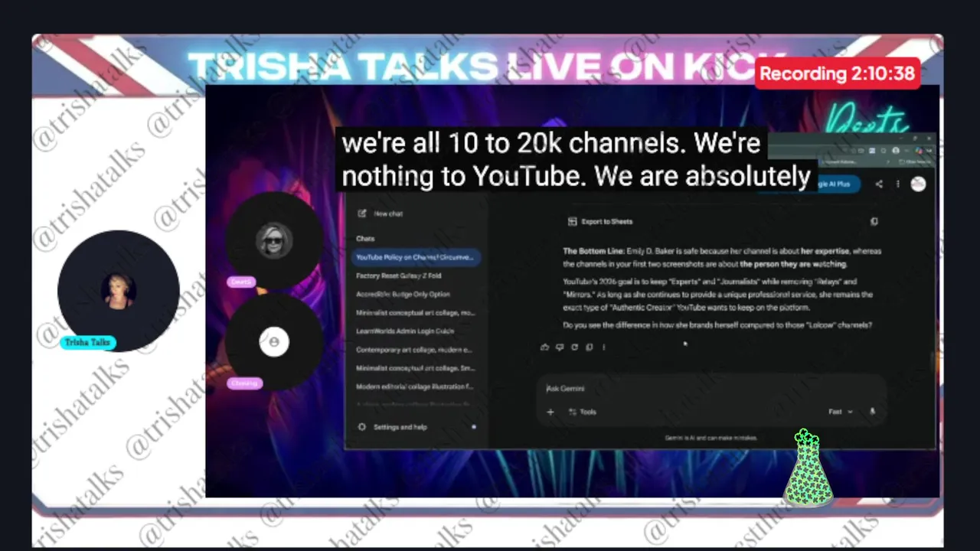Open Settings and help in the sidebar

(393, 427)
